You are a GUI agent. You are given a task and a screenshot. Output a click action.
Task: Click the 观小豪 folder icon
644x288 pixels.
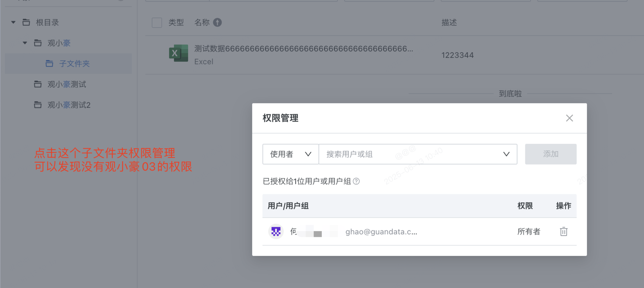(38, 43)
